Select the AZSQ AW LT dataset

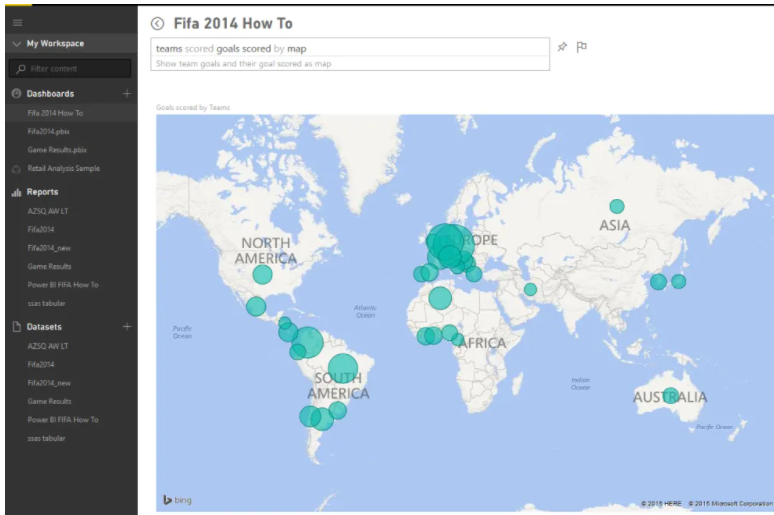pyautogui.click(x=48, y=346)
